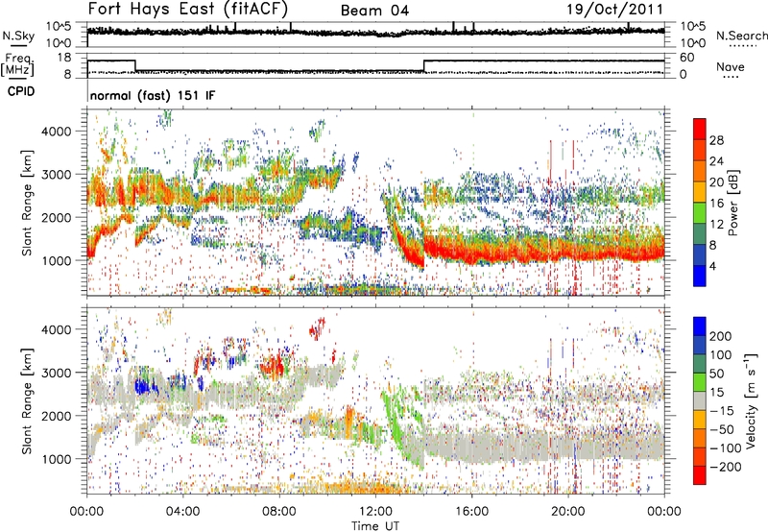Viewport: 768px width, 532px height.
Task: Click the '28' power colorbar tick value
Action: tap(716, 140)
